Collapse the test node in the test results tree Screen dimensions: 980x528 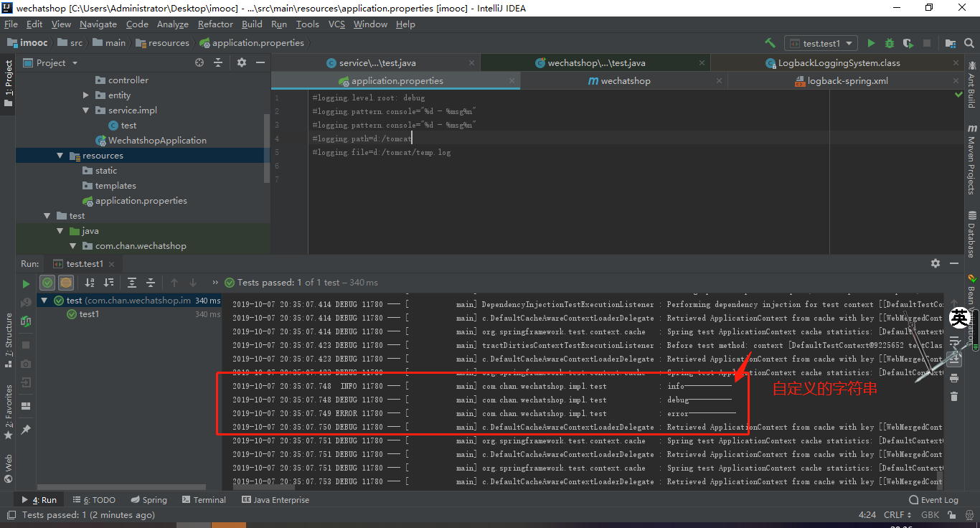click(44, 300)
